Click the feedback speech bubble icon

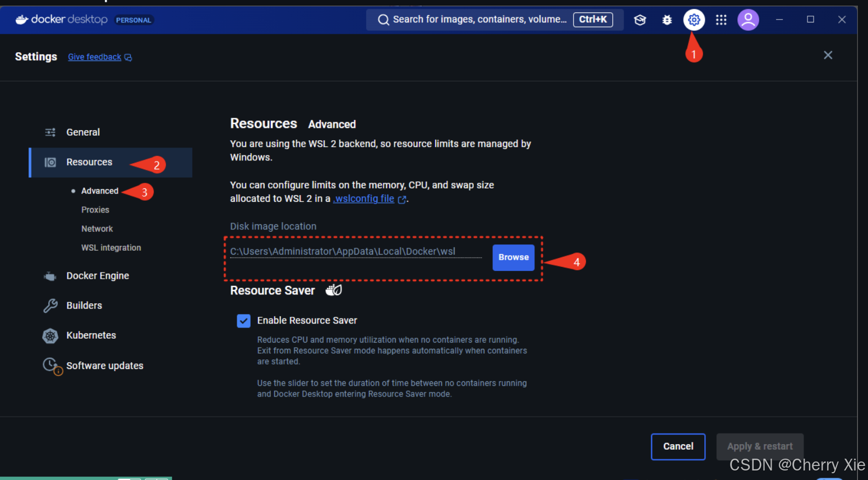click(128, 57)
